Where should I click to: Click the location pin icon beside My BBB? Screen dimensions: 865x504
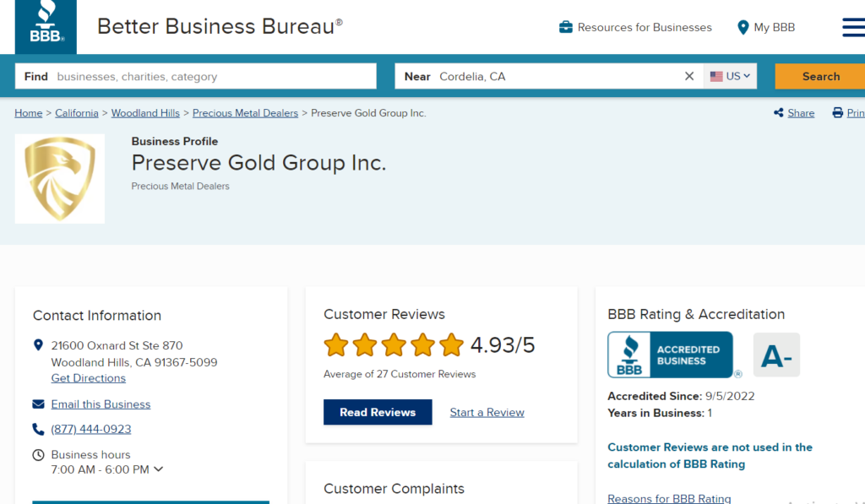(743, 27)
